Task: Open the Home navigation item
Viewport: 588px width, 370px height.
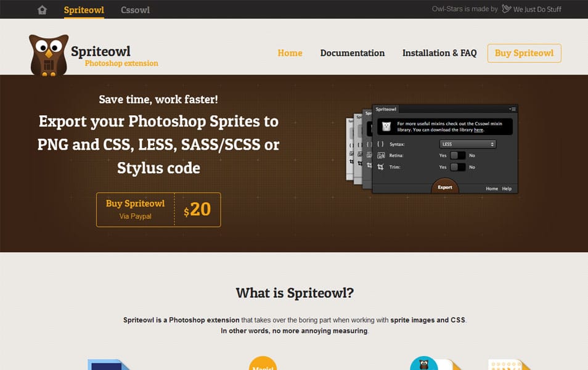Action: pyautogui.click(x=290, y=53)
